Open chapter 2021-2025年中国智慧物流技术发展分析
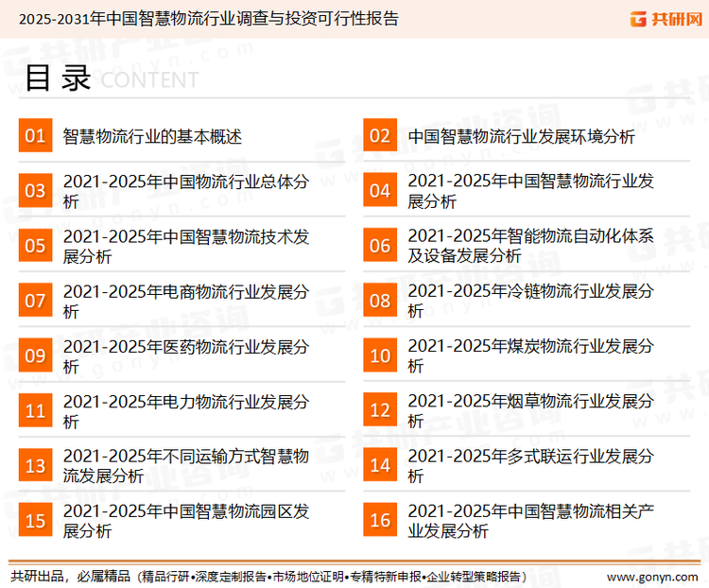This screenshot has width=709, height=588. pyautogui.click(x=186, y=246)
